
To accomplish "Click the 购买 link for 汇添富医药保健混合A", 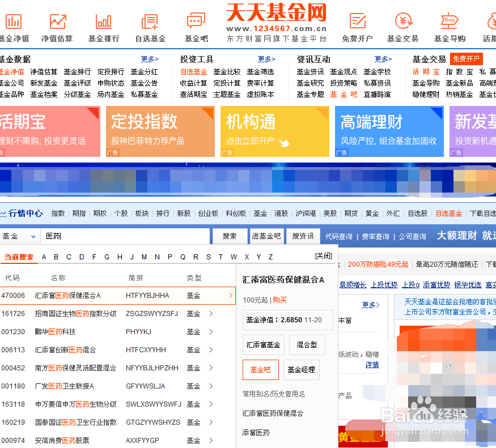I will pos(279,300).
